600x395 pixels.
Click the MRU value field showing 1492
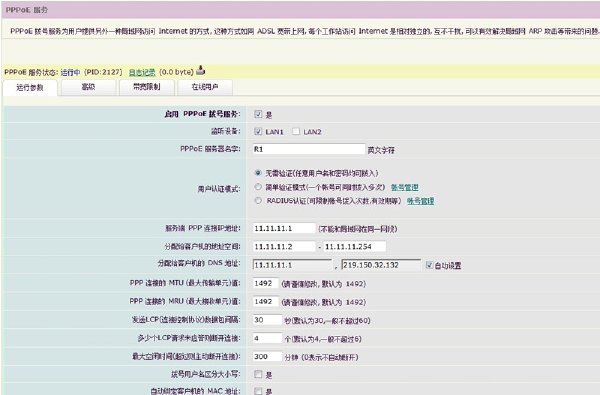[266, 302]
